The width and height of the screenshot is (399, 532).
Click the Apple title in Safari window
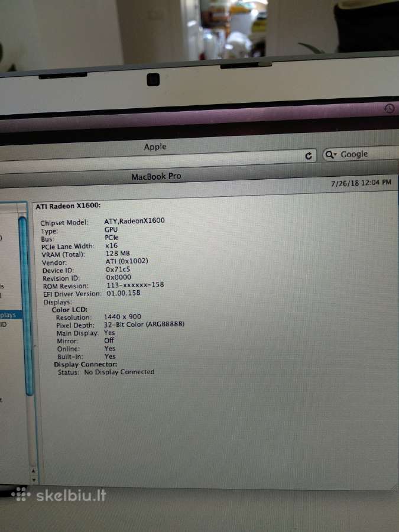click(x=155, y=147)
